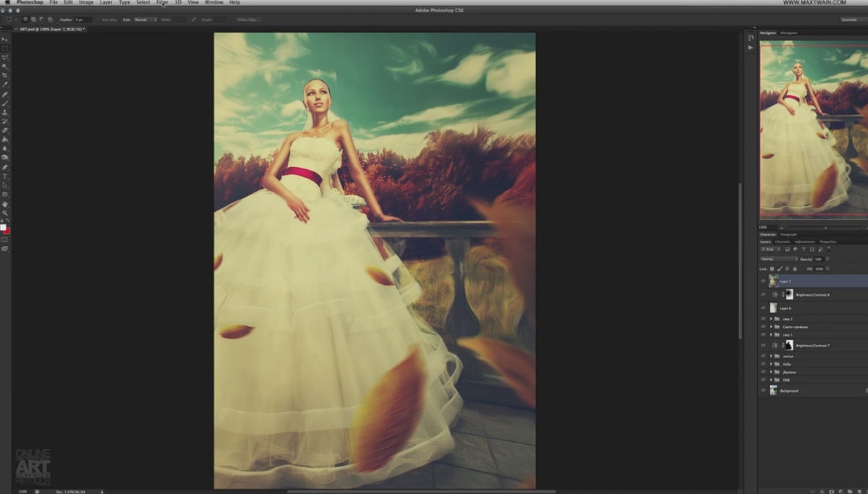868x494 pixels.
Task: Select the Shape tool
Action: (5, 195)
